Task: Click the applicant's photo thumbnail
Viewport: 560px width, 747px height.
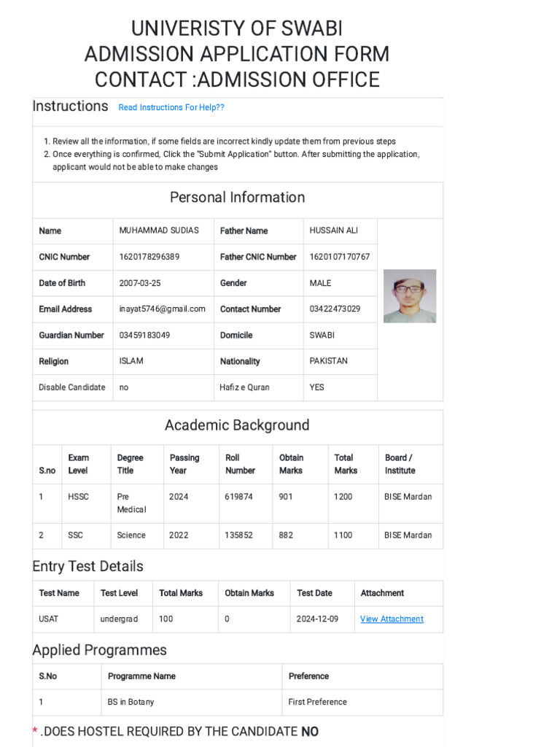Action: point(410,296)
